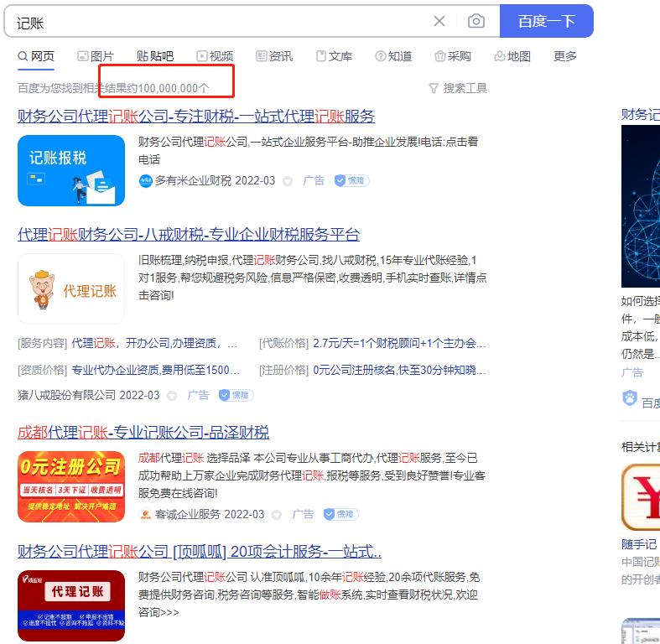Screen dimensions: 660x644
Task: Open the 随手记 app icon
Action: (641, 496)
